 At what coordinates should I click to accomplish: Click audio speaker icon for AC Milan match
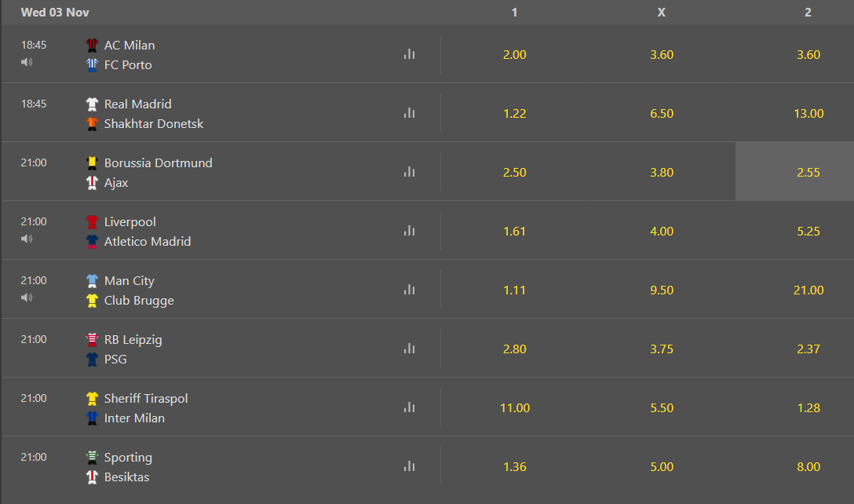pos(27,62)
